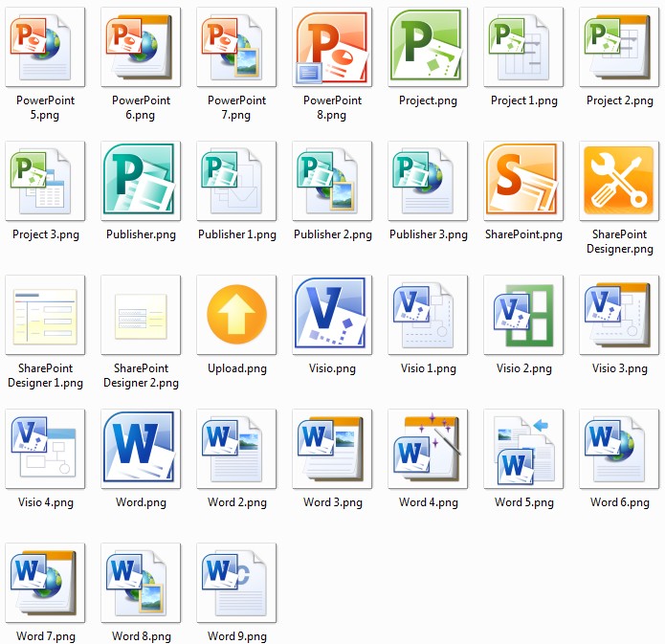The image size is (665, 644).
Task: Select the Project 2.png icon
Action: point(619,47)
